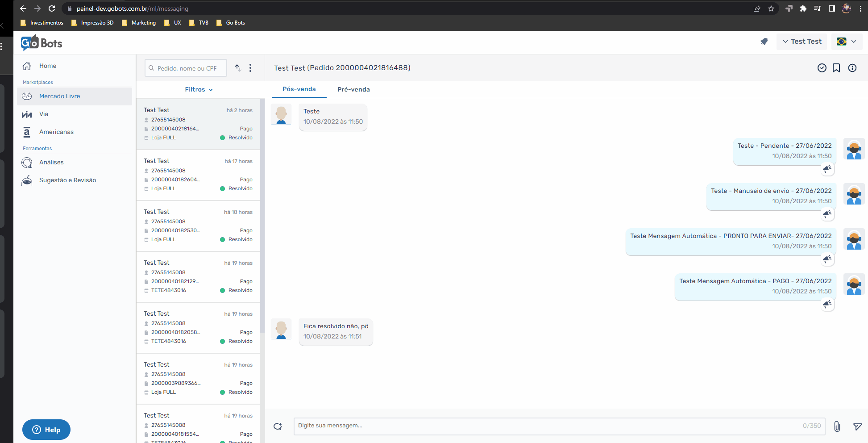Click the conversation list scrollbar
Screen dimensions: 868x443
[x=262, y=216]
